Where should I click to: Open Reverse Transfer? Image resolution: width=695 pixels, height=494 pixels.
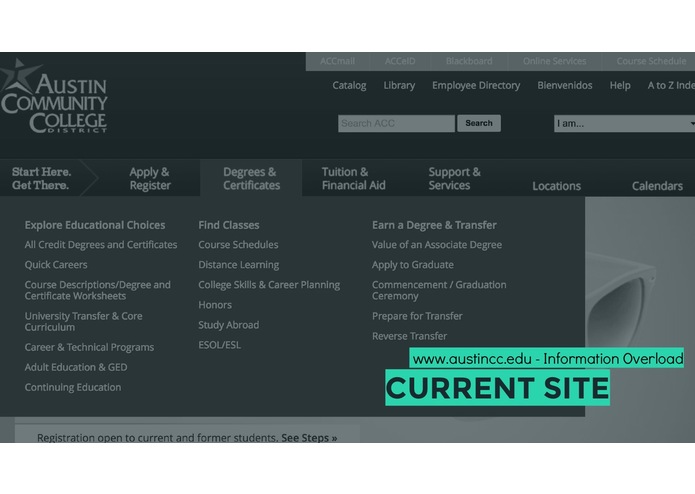click(x=409, y=336)
